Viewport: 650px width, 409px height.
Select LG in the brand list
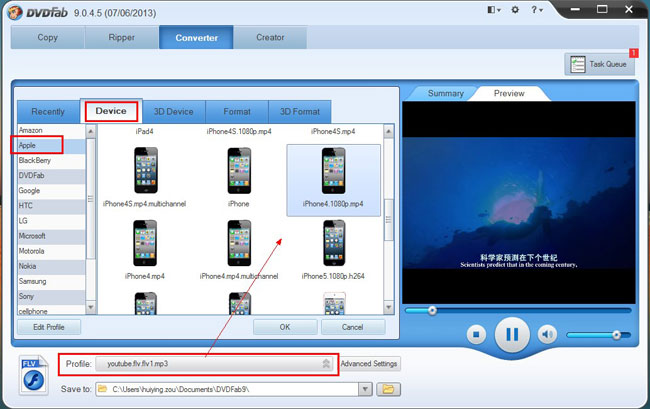pos(51,221)
